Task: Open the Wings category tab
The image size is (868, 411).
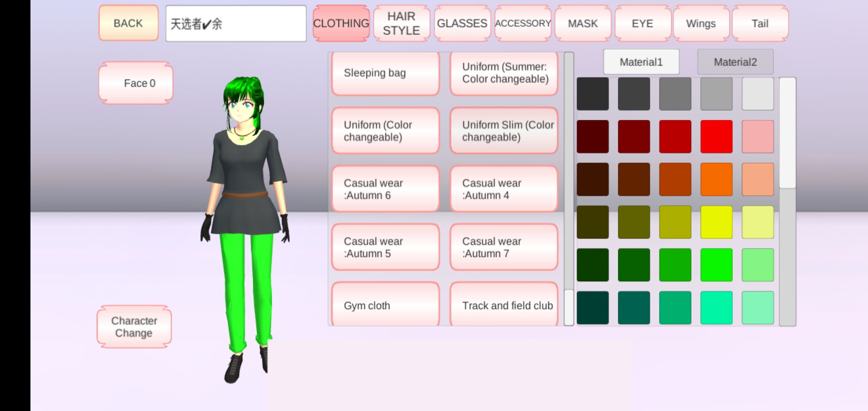Action: [x=701, y=23]
